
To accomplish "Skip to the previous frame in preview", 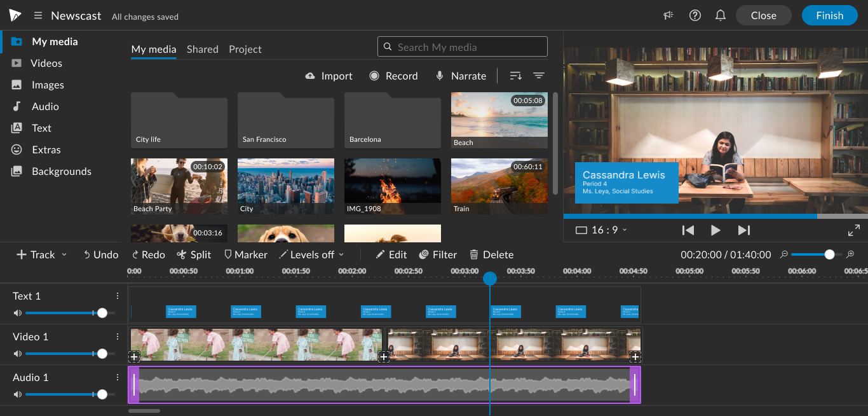I will pos(688,230).
